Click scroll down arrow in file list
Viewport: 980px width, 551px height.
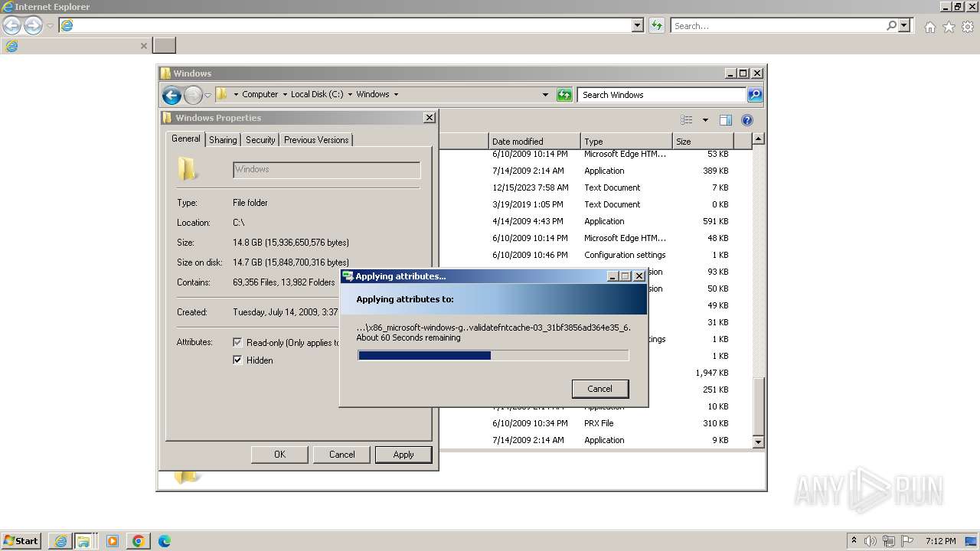pos(758,442)
